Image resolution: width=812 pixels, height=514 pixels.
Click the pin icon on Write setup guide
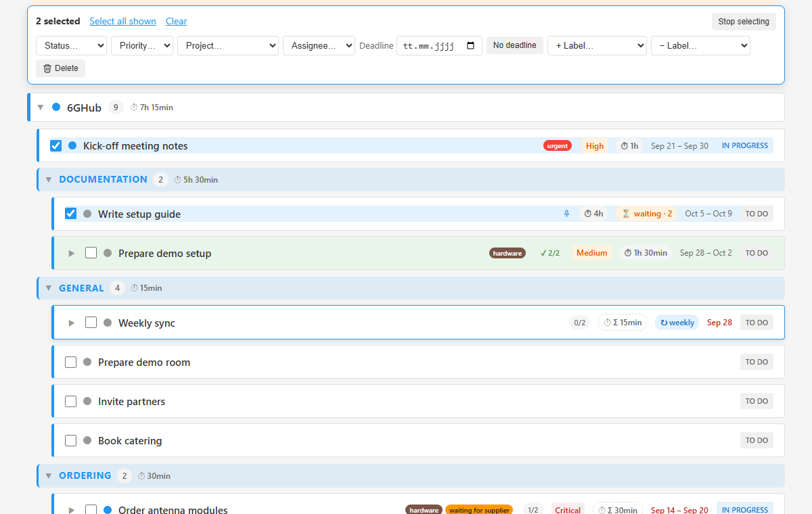pyautogui.click(x=567, y=214)
